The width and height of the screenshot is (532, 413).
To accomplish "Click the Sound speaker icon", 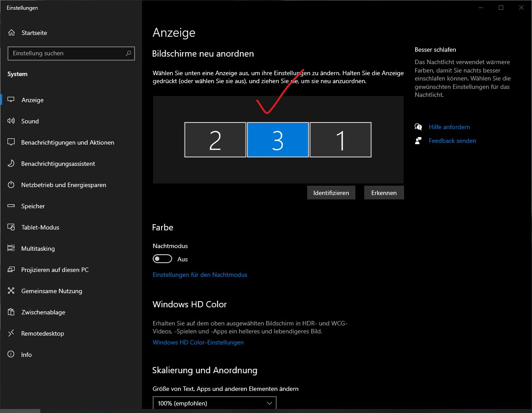I will [11, 121].
